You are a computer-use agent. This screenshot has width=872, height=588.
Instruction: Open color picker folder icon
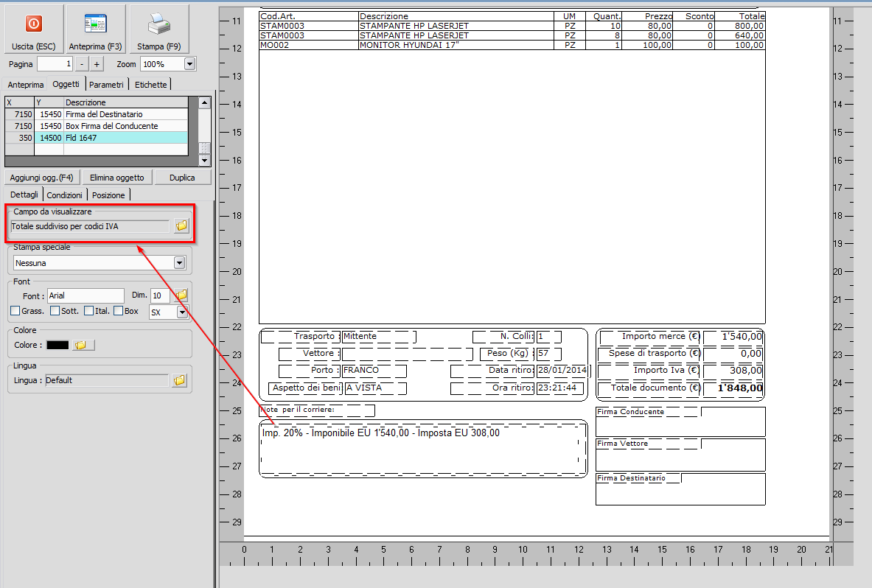pos(83,345)
